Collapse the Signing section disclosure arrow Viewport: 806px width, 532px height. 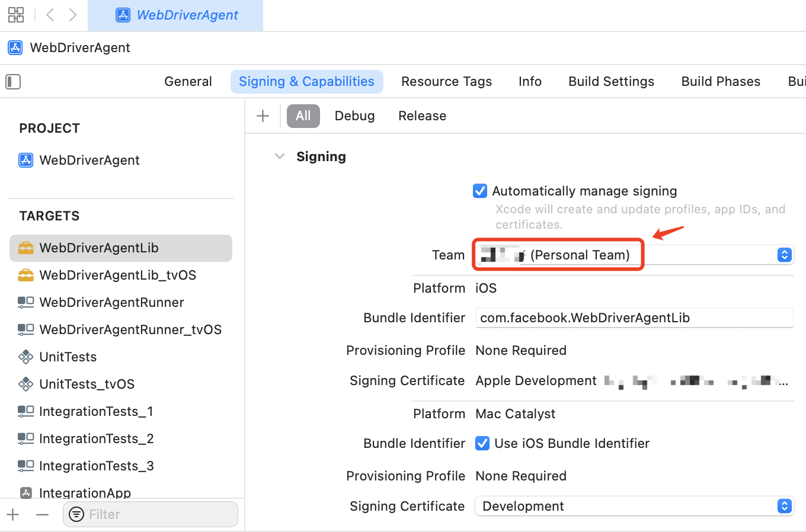280,156
